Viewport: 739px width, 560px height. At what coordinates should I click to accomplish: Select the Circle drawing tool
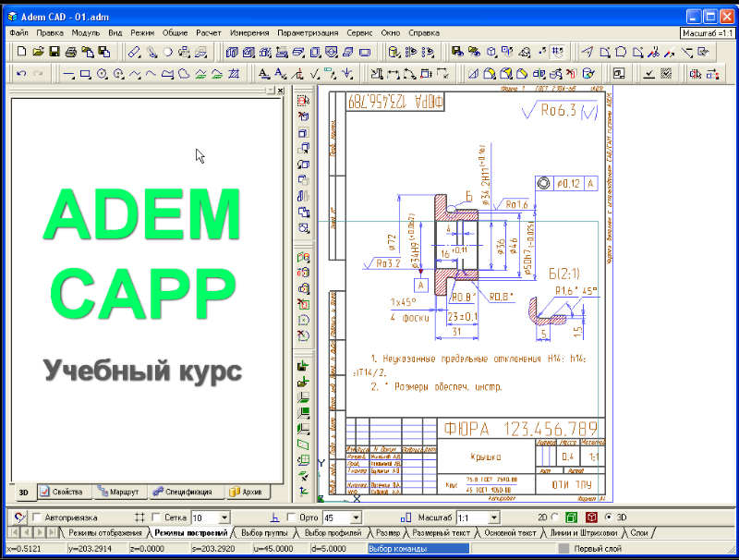point(102,74)
